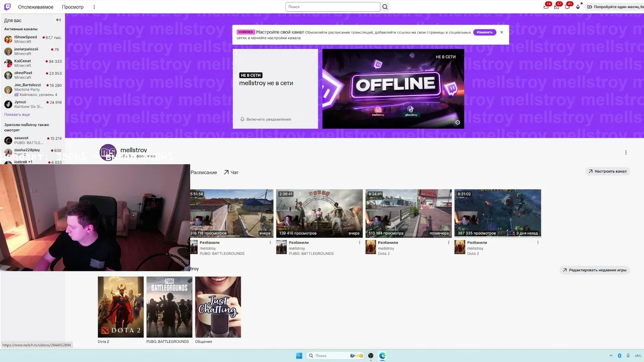644x362 pixels.
Task: Click IShowSpeed avatar in sidebar
Action: pos(8,39)
